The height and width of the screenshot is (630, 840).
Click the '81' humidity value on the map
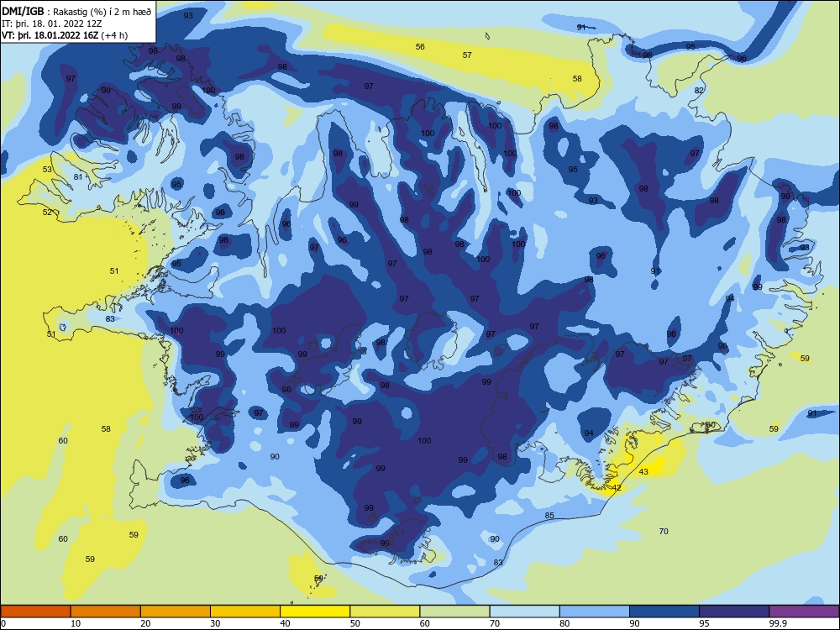coord(78,176)
